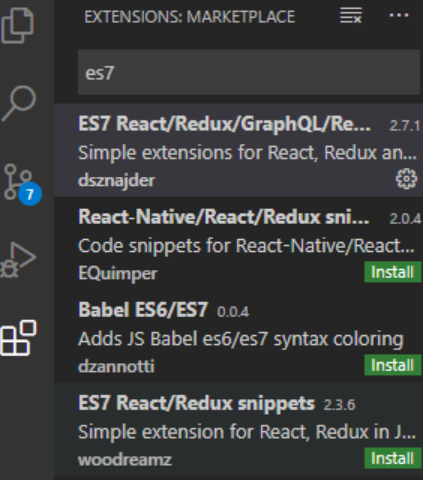Screen dimensions: 423x480
Task: Open the Views and More Actions ellipsis menu
Action: point(399,15)
